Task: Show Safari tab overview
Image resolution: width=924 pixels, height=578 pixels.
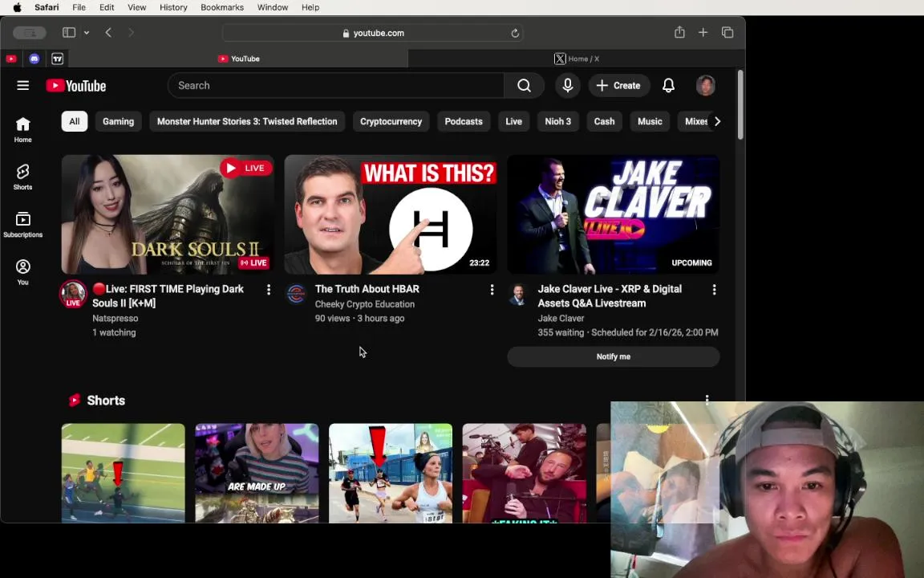Action: tap(727, 32)
